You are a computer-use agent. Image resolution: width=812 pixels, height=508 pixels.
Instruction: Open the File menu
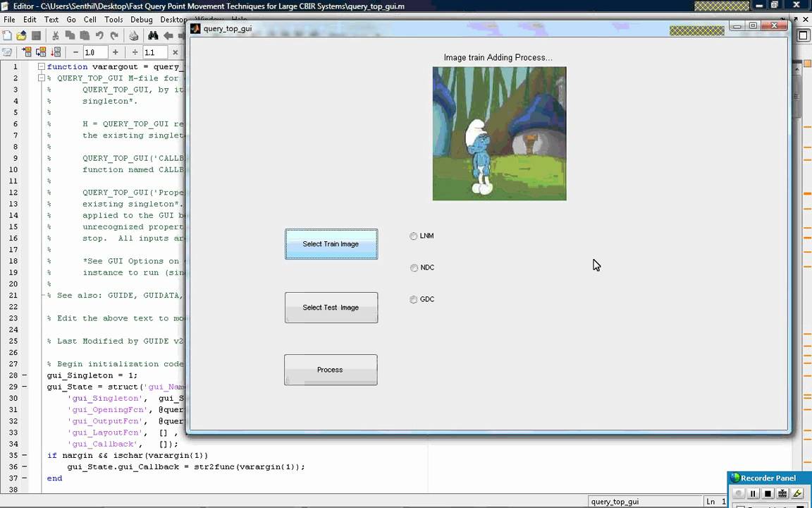[x=9, y=19]
